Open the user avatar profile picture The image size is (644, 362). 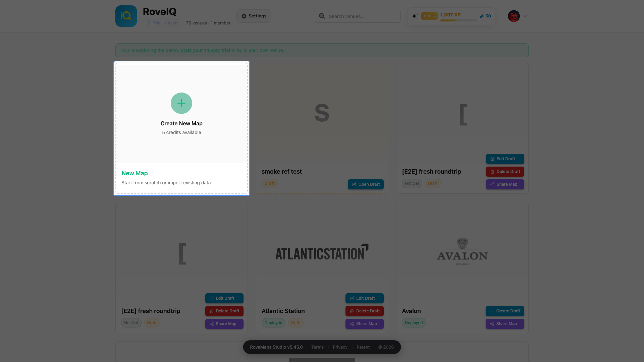514,16
